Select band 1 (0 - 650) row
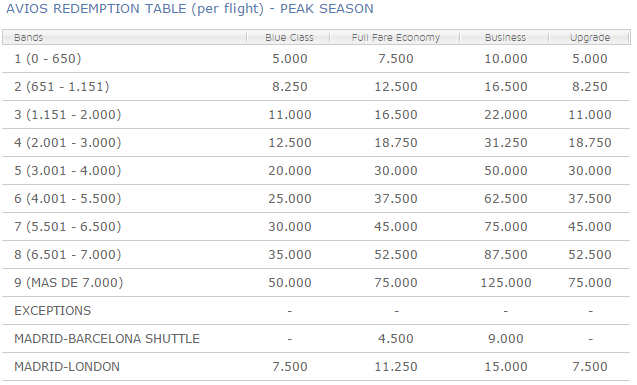Screen dimensions: 637x385 pos(316,59)
